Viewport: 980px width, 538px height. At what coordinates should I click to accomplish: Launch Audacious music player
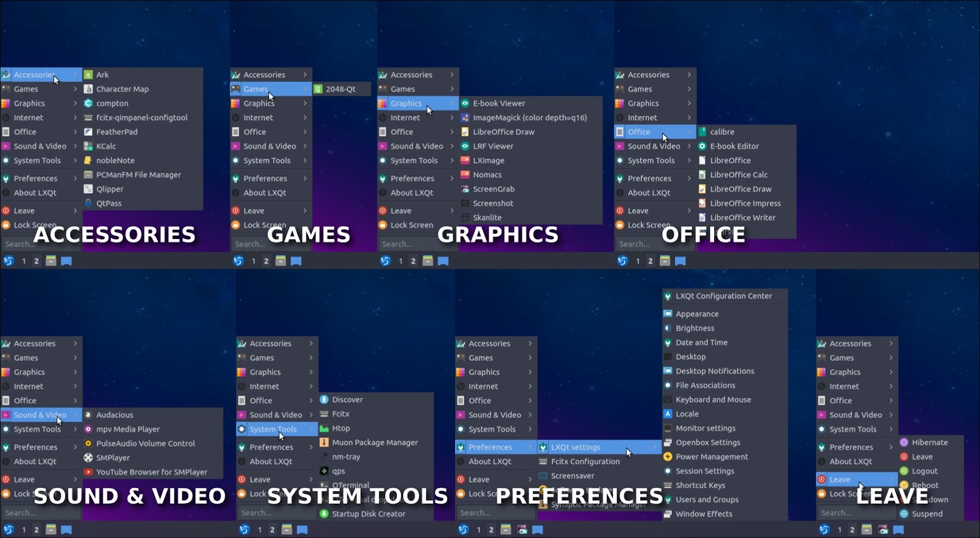click(153, 415)
